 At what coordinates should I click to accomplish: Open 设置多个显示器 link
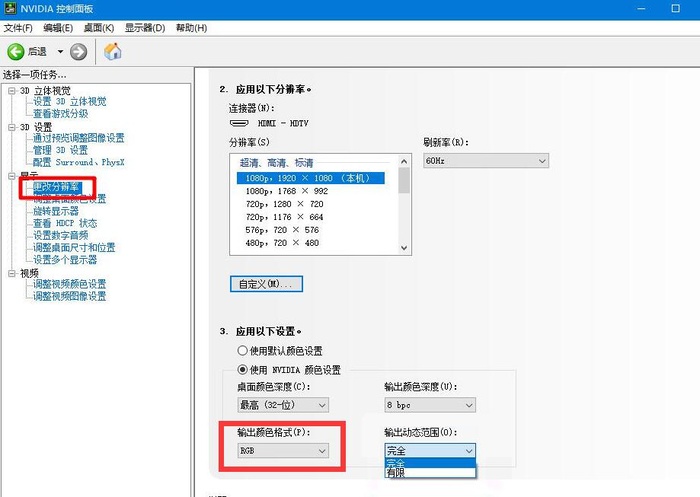pyautogui.click(x=65, y=259)
